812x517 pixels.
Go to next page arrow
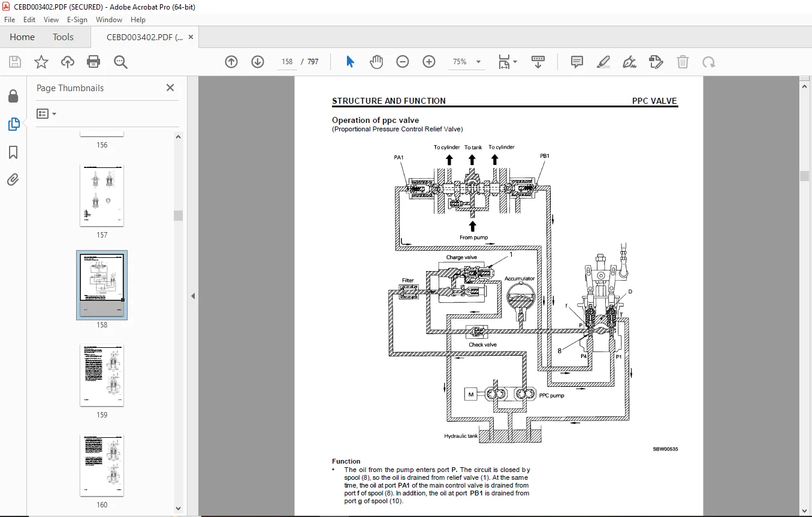click(x=258, y=62)
